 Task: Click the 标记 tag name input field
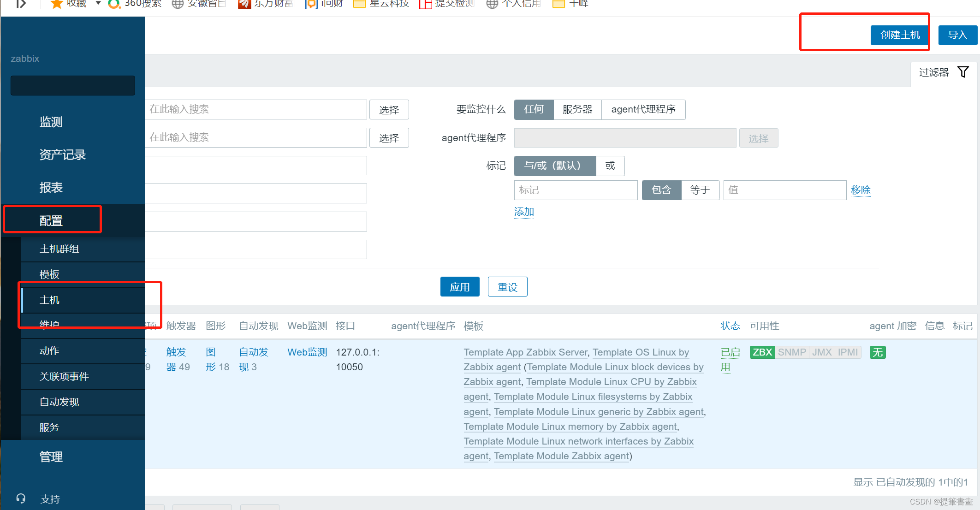click(575, 190)
